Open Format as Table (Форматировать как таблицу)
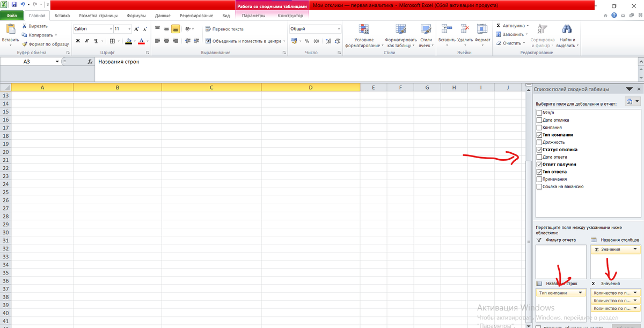644x328 pixels. tap(400, 36)
